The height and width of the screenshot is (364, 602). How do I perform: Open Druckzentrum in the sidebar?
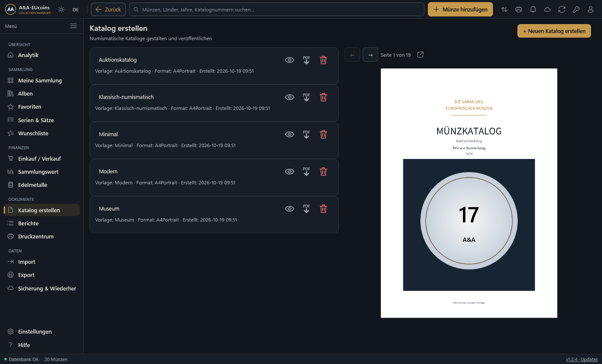(x=41, y=236)
